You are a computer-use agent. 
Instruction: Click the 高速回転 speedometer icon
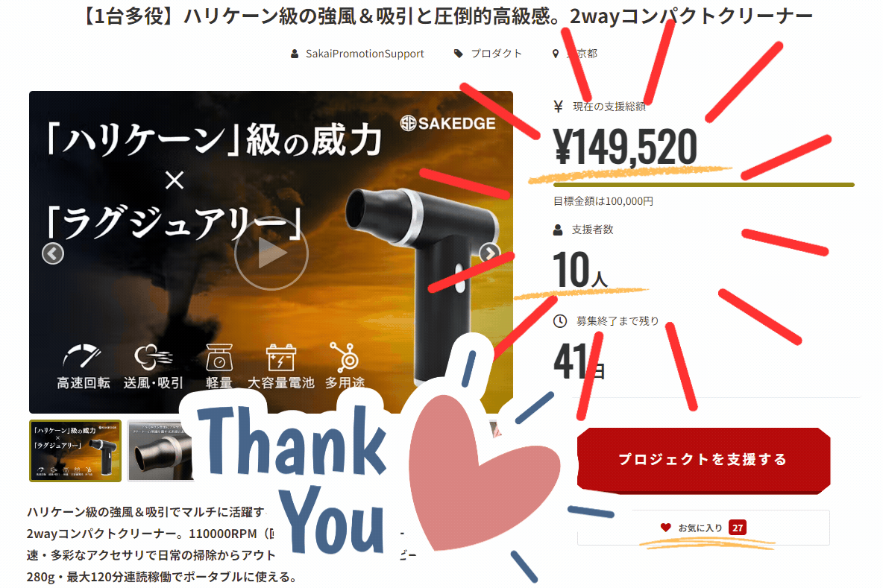[x=82, y=356]
